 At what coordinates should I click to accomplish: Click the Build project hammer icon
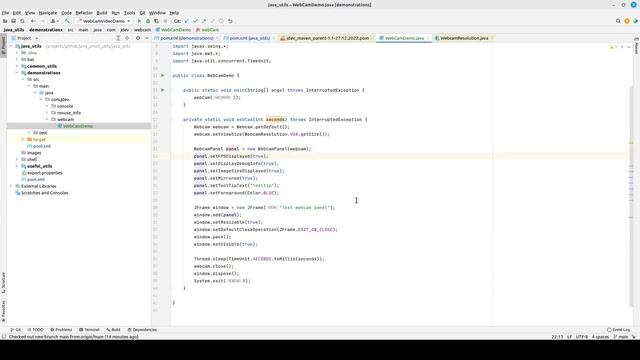(x=67, y=21)
